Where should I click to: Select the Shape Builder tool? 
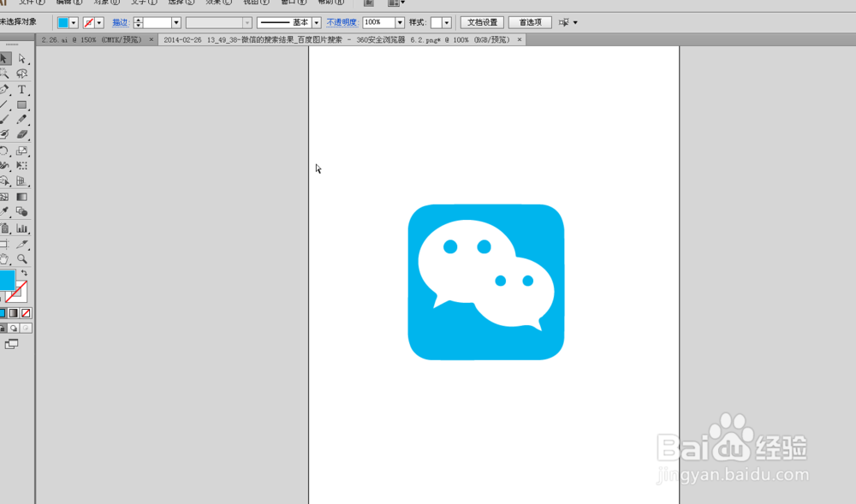[5, 181]
